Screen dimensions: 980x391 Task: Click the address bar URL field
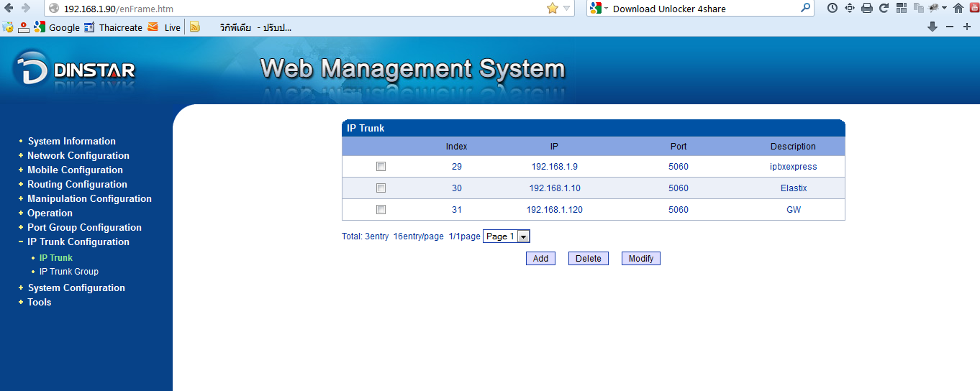(288, 9)
